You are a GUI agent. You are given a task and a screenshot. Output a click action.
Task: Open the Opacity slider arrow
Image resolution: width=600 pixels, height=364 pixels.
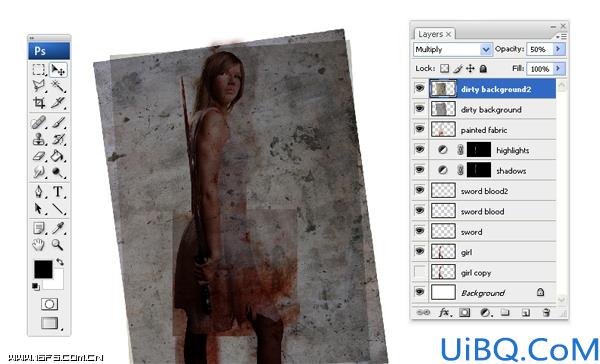coord(558,49)
